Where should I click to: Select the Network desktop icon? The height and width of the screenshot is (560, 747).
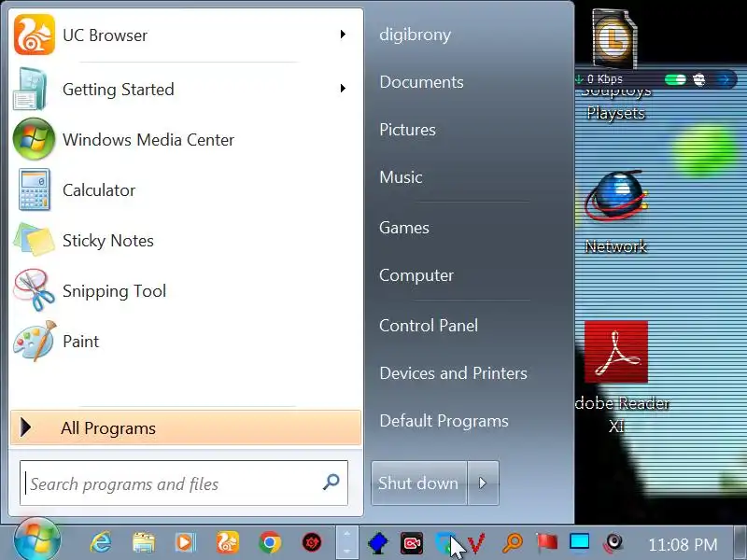tap(616, 213)
